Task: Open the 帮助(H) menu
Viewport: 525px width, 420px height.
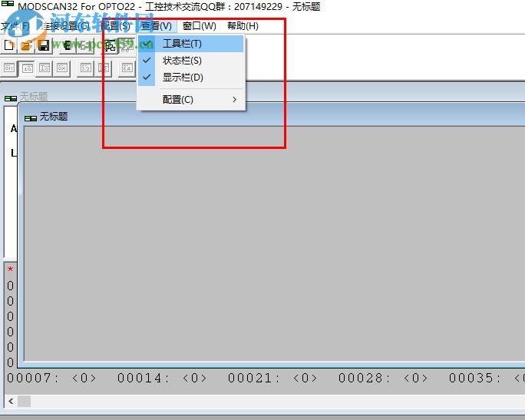Action: coord(243,26)
